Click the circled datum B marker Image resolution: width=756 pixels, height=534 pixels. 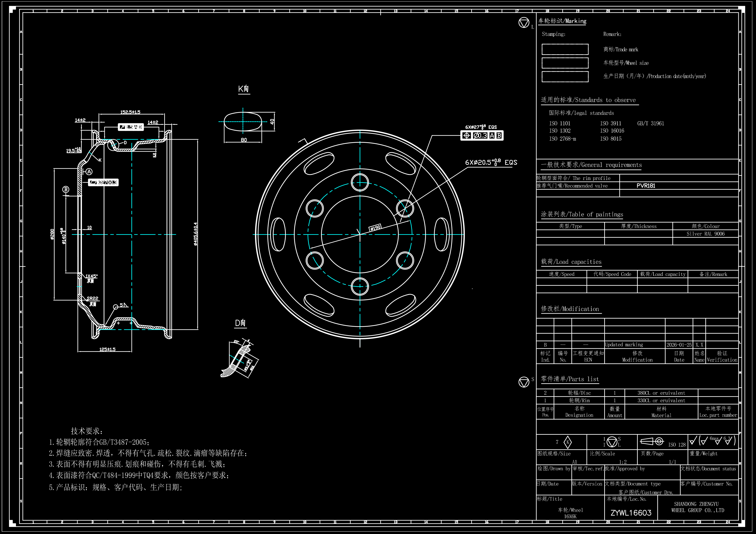pos(66,189)
